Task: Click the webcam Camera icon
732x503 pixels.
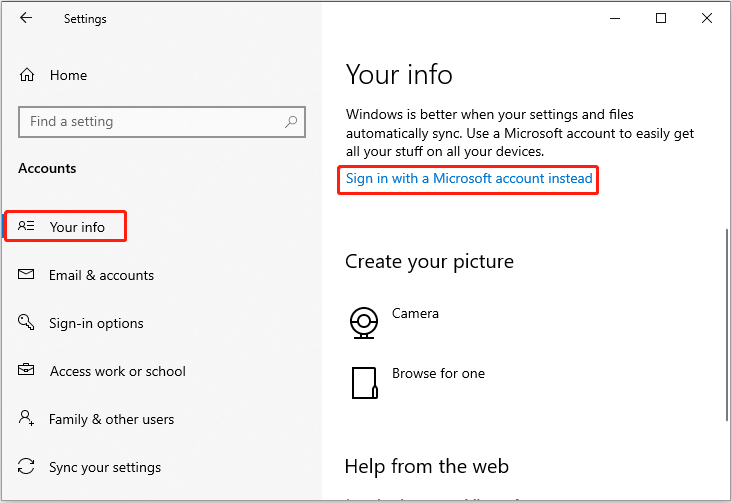Action: tap(364, 322)
